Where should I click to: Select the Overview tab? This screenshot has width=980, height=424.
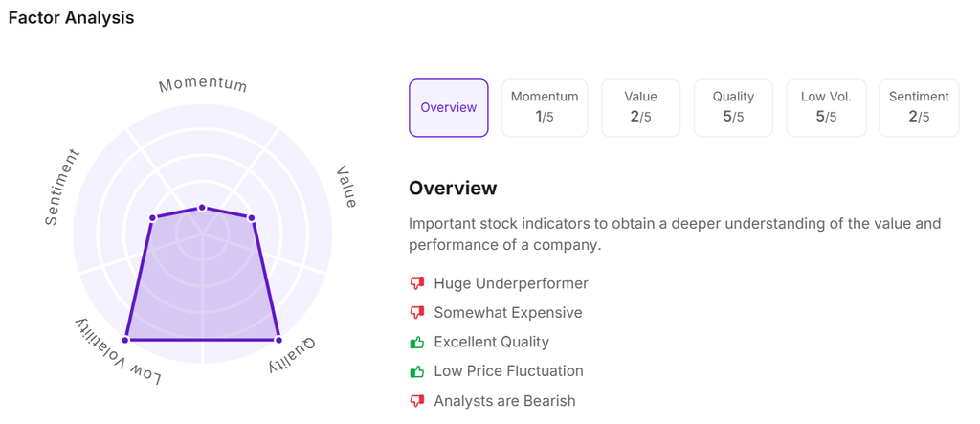(448, 107)
